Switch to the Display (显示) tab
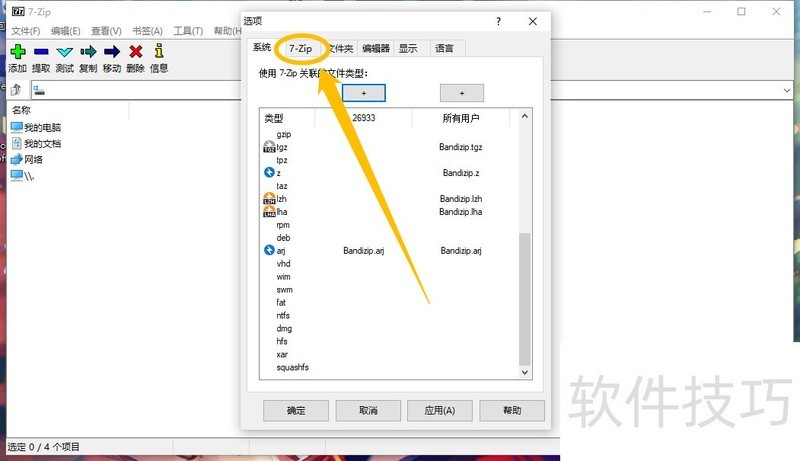 tap(408, 48)
